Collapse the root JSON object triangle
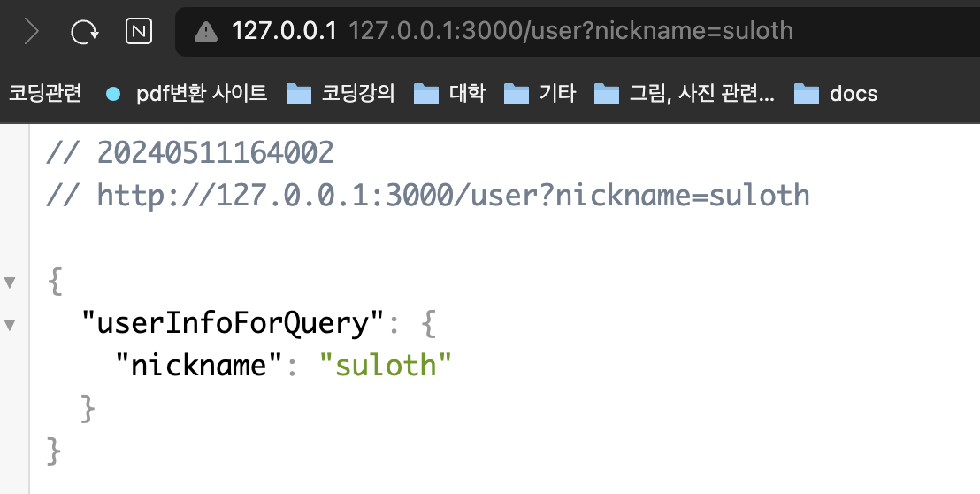980x494 pixels. [10, 282]
